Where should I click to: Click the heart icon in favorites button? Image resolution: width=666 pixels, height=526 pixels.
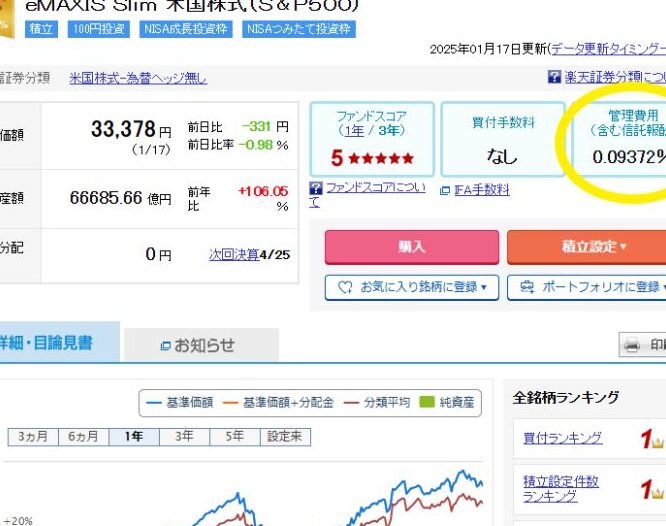(345, 288)
